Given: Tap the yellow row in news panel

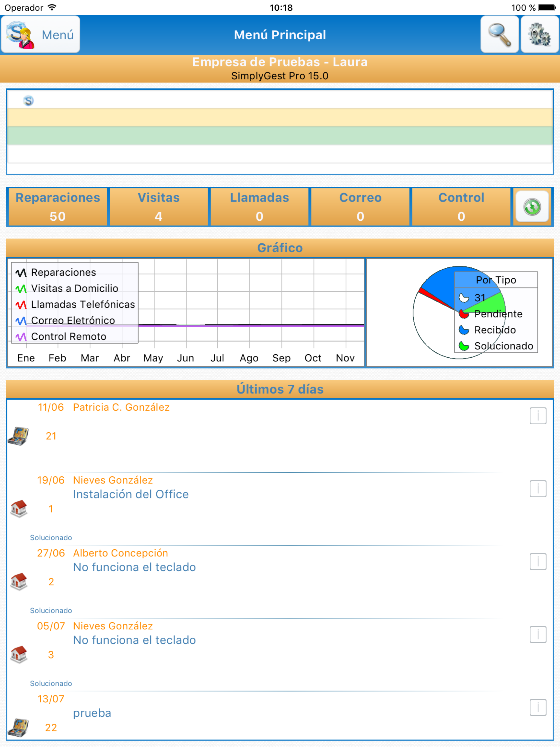Looking at the screenshot, I should coord(280,118).
